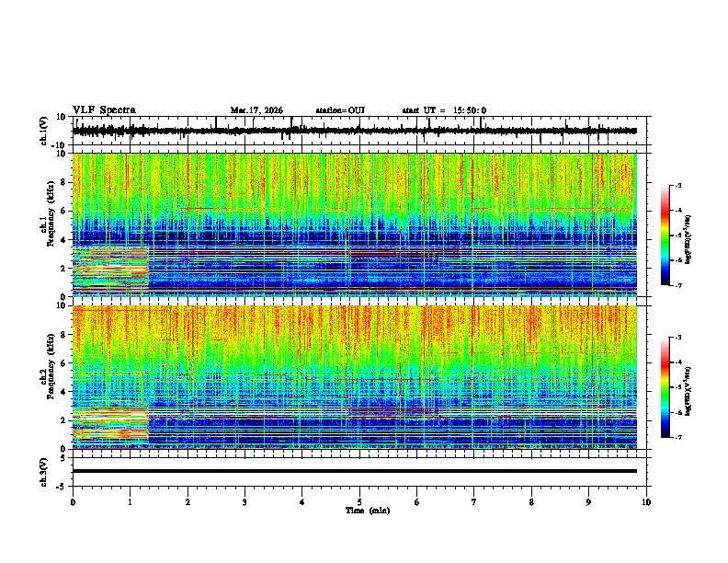Click time axis tick label "4"
728x563 pixels.
tap(302, 502)
